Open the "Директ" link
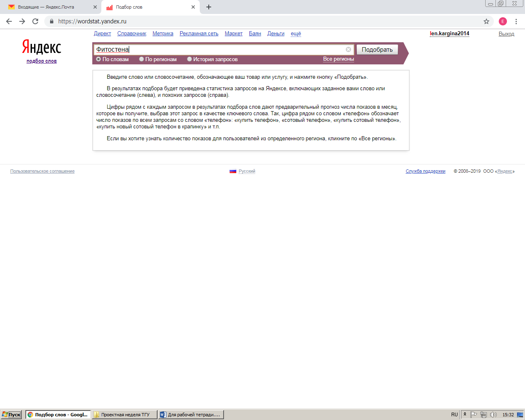 point(102,34)
